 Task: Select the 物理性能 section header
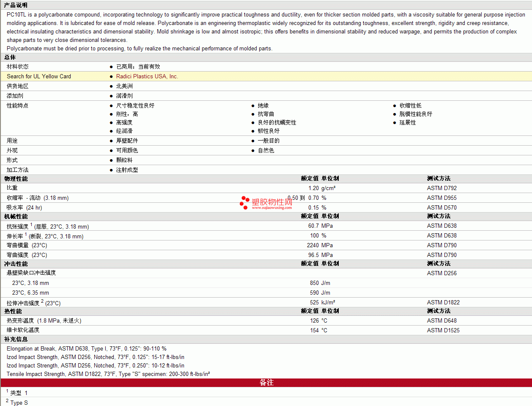click(x=16, y=179)
